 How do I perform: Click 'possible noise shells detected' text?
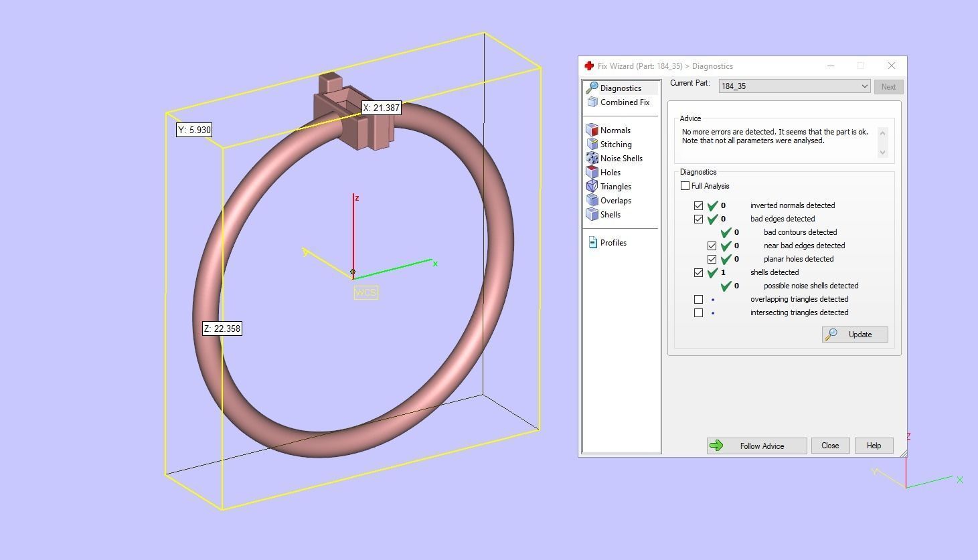click(811, 286)
